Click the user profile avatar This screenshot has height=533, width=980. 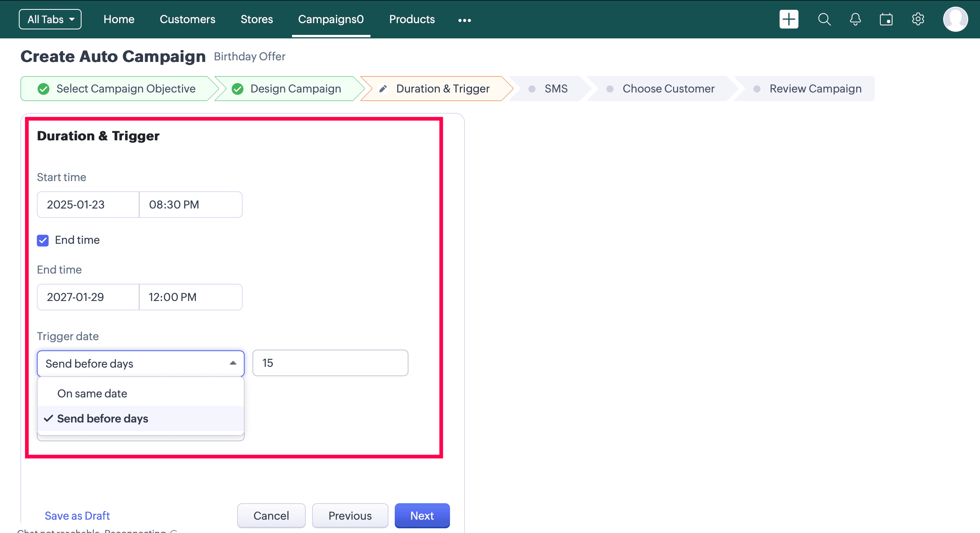pyautogui.click(x=955, y=19)
